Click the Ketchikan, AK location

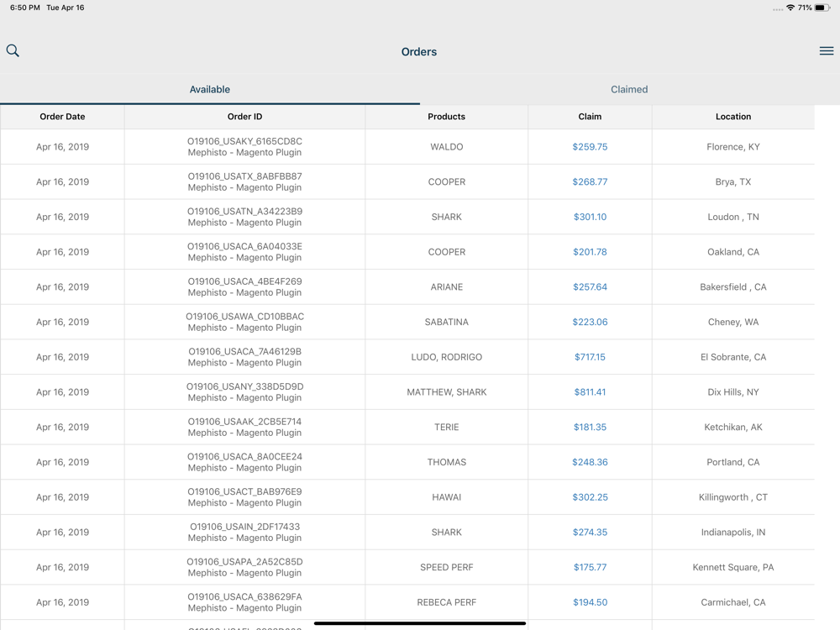(x=733, y=427)
